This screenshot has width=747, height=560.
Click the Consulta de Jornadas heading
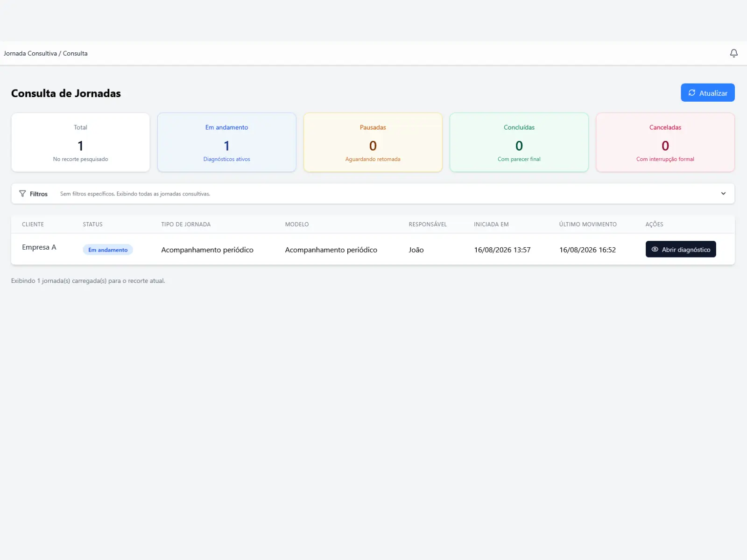(x=66, y=93)
